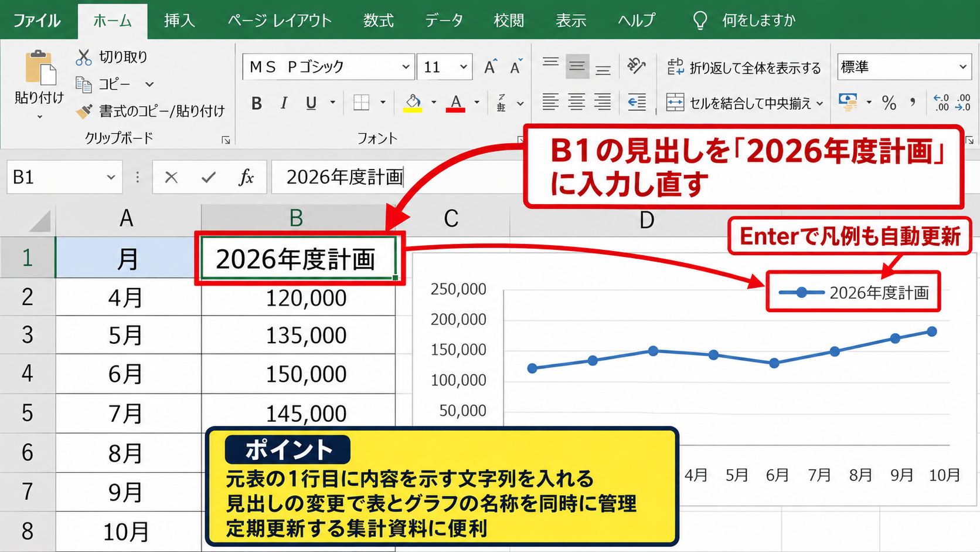980x552 pixels.
Task: Toggle Underline formatting
Action: 311,103
